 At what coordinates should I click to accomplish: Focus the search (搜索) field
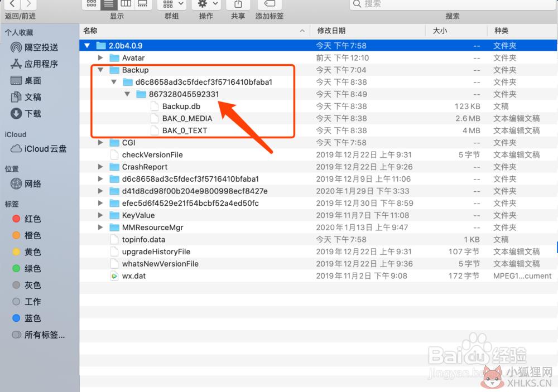coord(452,4)
